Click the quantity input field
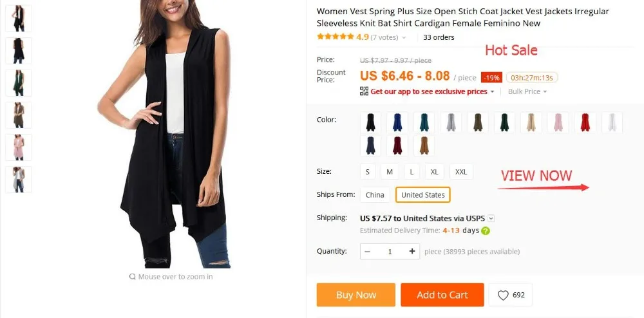This screenshot has width=644, height=318. [x=390, y=251]
